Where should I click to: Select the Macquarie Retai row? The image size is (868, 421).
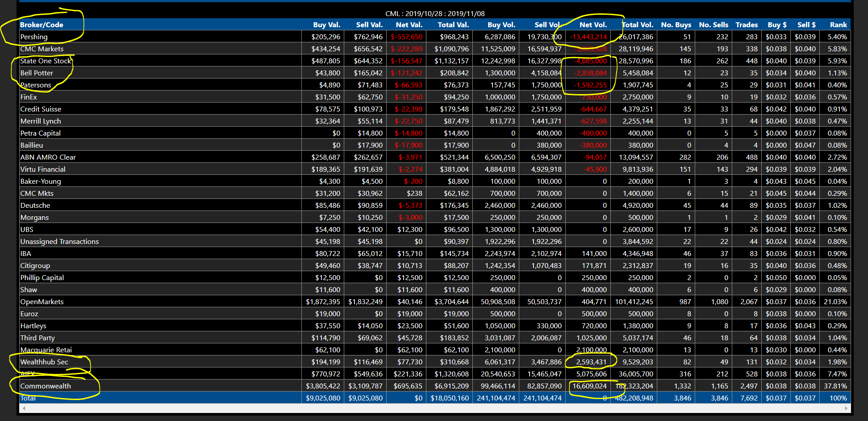coord(435,350)
